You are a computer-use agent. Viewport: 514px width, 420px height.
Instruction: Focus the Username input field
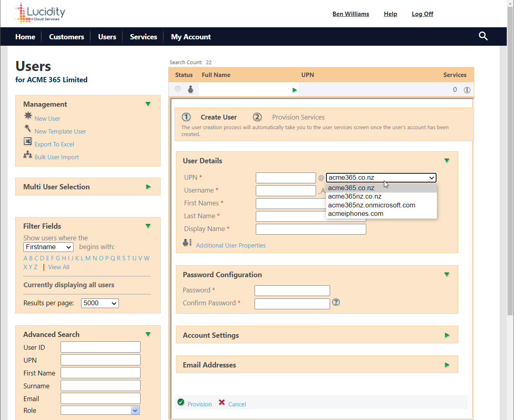(x=286, y=191)
